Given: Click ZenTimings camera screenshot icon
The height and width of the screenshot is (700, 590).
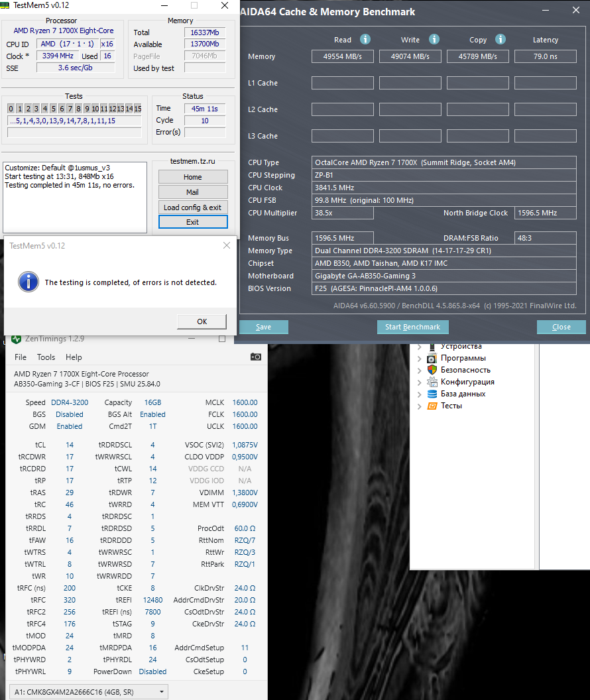Looking at the screenshot, I should (256, 357).
